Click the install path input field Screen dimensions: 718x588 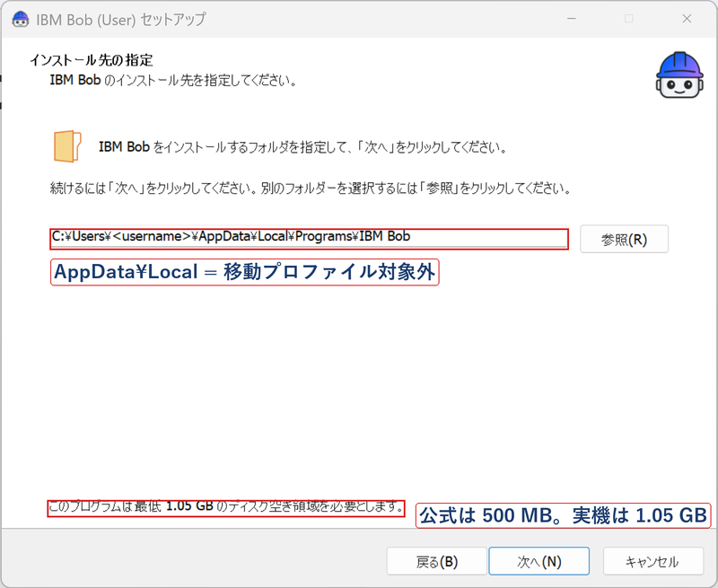[309, 239]
